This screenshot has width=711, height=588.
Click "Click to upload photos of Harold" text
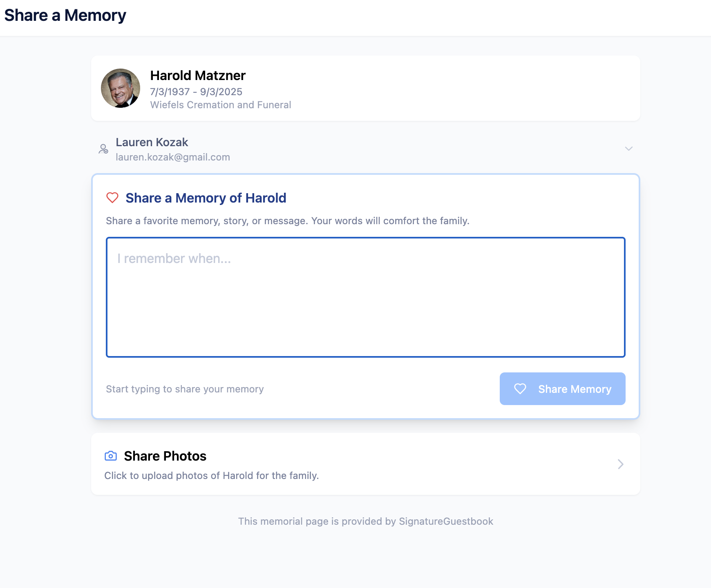click(x=211, y=476)
